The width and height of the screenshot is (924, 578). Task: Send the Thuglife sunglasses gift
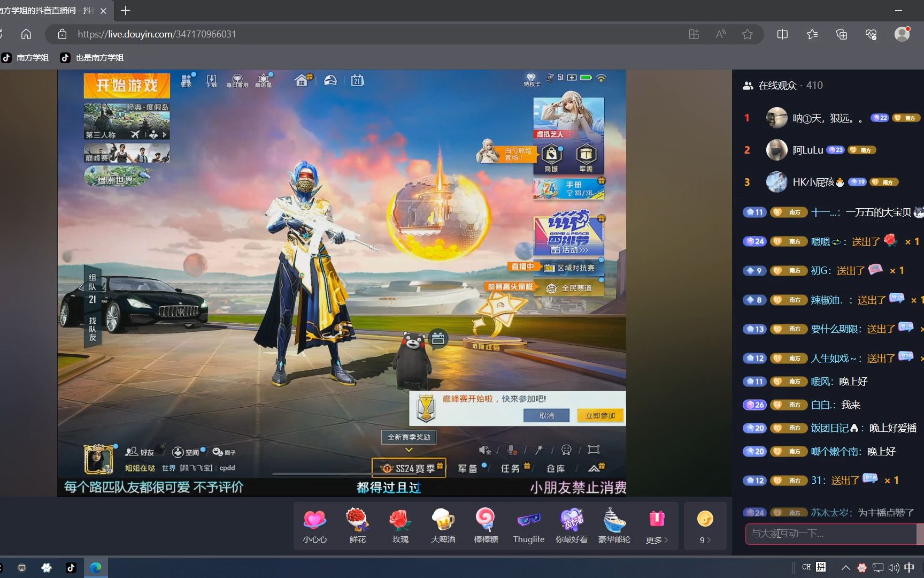pos(528,526)
